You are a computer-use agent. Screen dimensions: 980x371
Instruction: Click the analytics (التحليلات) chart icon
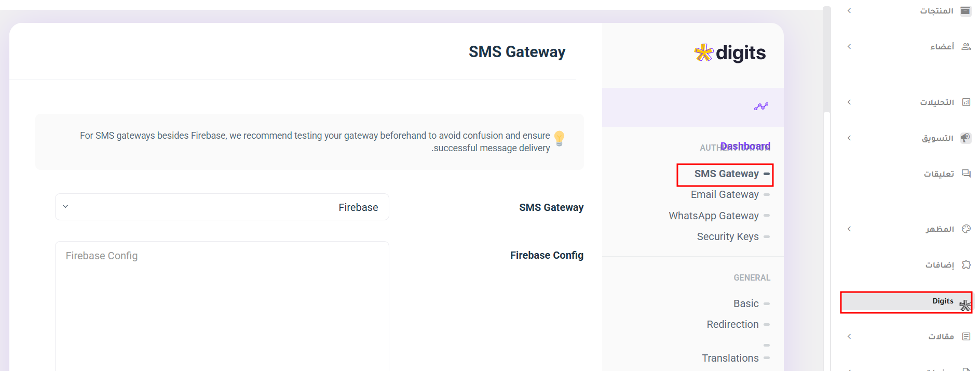point(966,102)
